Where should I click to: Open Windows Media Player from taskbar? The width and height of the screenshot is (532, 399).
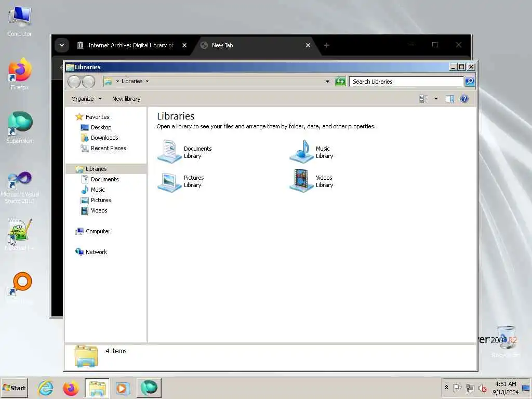tap(122, 388)
